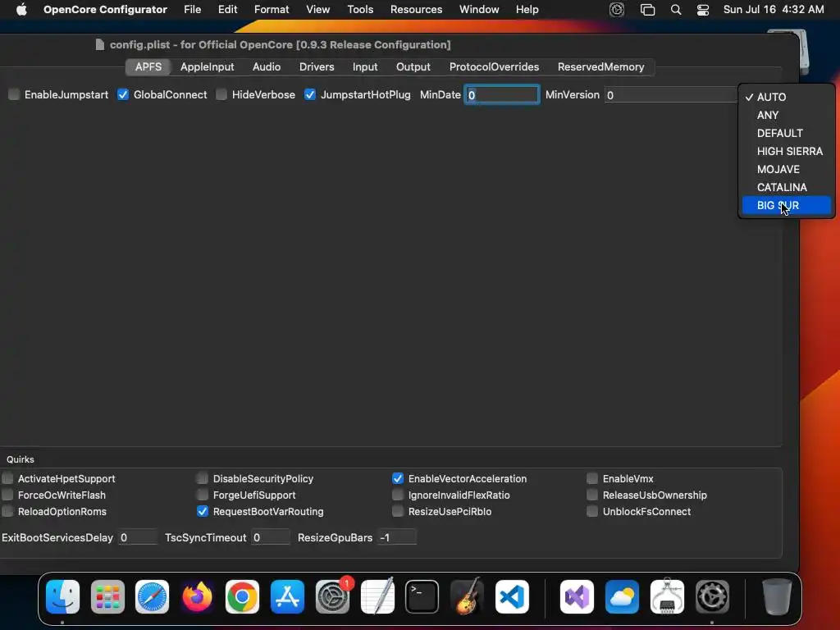This screenshot has height=630, width=840.
Task: Toggle ForceOcWriteFlash checkbox
Action: [7, 495]
